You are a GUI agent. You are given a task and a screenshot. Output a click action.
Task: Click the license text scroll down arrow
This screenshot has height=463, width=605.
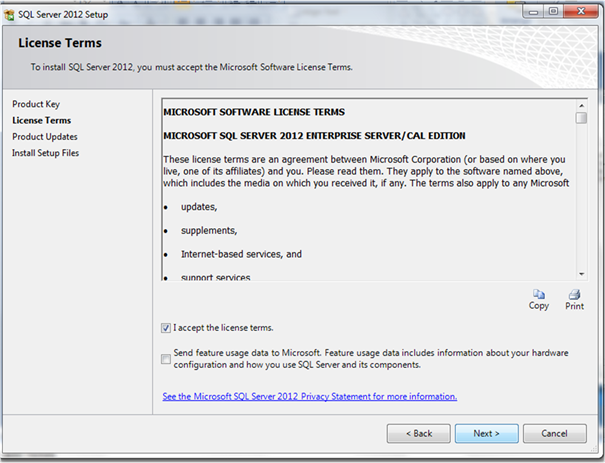coord(581,274)
